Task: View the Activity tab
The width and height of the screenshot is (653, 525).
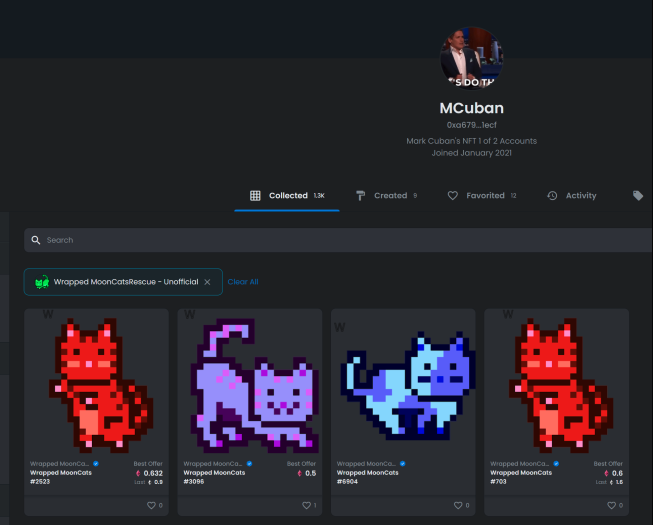Action: [571, 196]
